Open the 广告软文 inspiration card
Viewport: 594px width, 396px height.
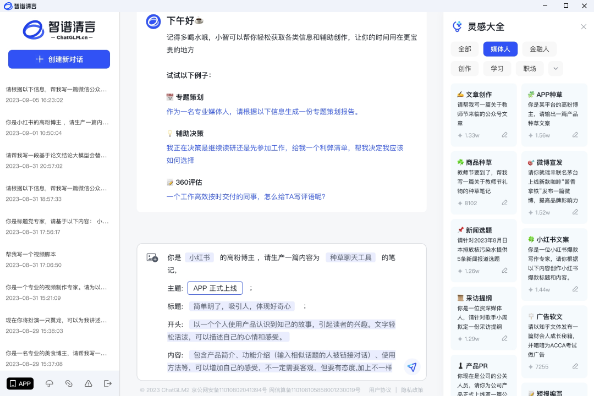pyautogui.click(x=554, y=342)
